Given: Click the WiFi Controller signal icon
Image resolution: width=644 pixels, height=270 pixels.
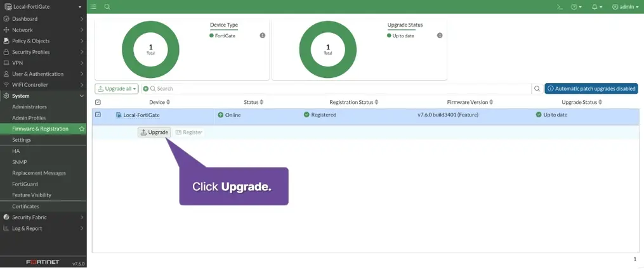Looking at the screenshot, I should (x=6, y=84).
